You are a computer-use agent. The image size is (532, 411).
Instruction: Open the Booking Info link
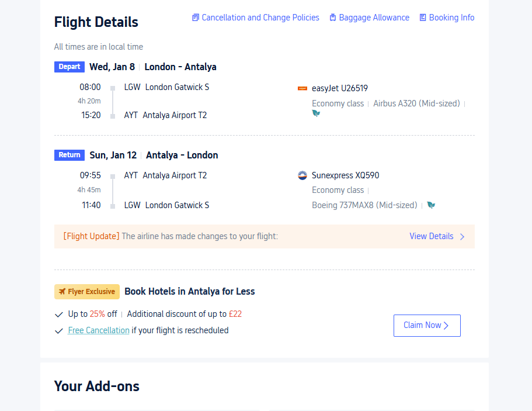coord(451,18)
